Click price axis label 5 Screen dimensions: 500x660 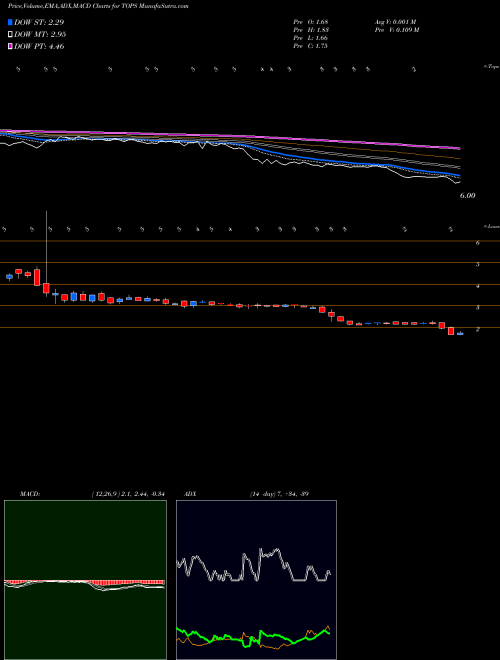coord(478,264)
